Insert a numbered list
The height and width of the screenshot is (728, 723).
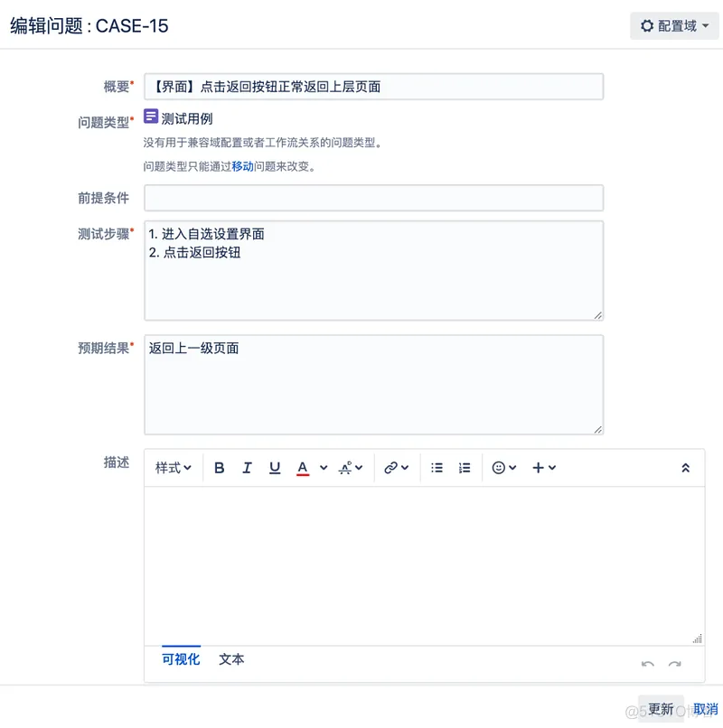click(465, 468)
